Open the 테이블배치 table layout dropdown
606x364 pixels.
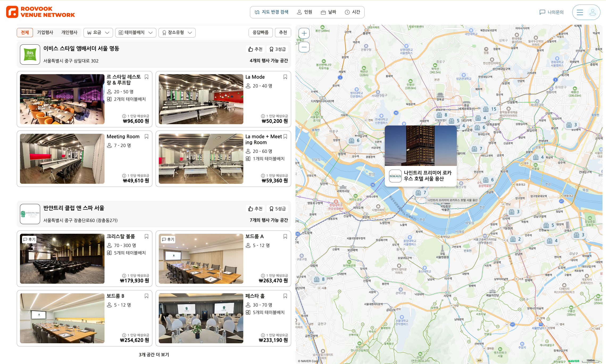click(136, 32)
